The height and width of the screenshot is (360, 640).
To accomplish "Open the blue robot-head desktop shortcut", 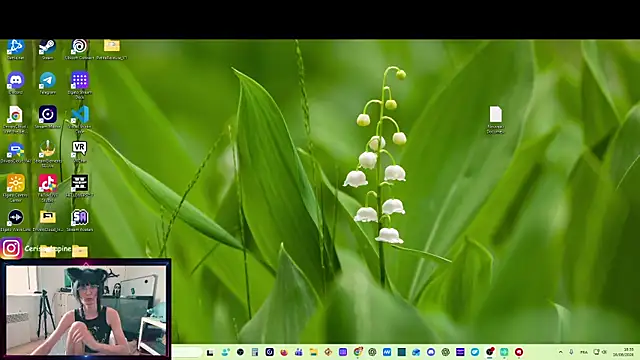I will [16, 153].
